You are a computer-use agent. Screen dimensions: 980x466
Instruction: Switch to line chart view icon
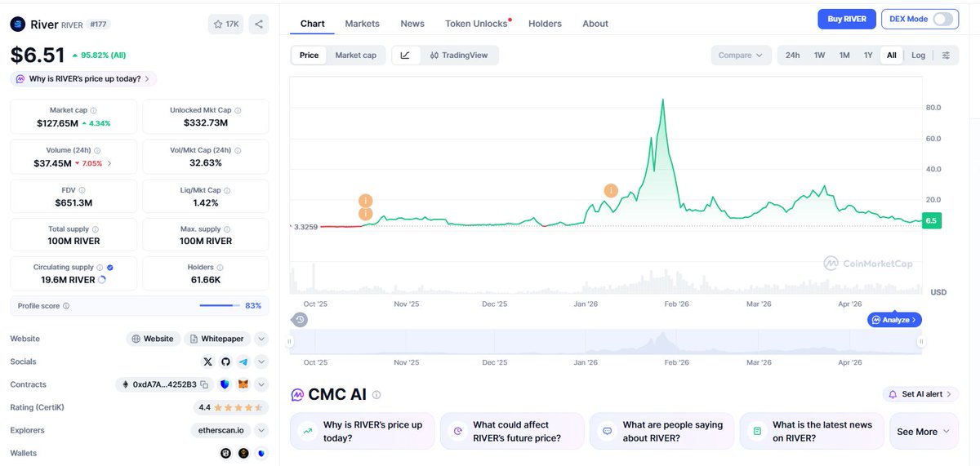(405, 55)
